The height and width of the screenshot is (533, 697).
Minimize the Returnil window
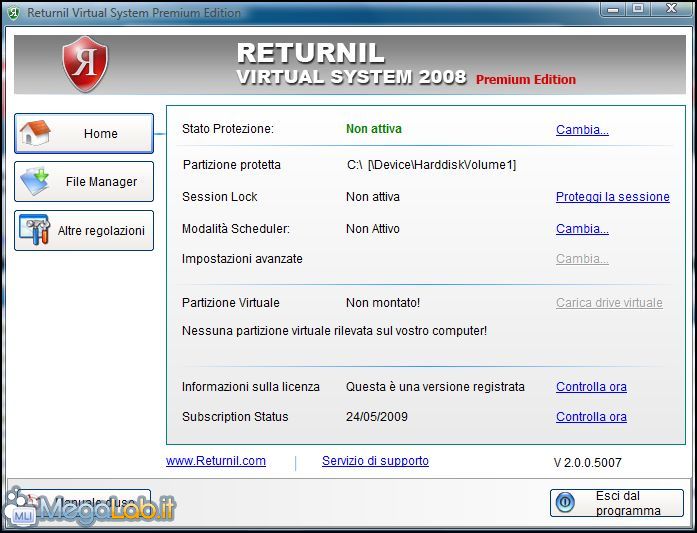point(613,9)
